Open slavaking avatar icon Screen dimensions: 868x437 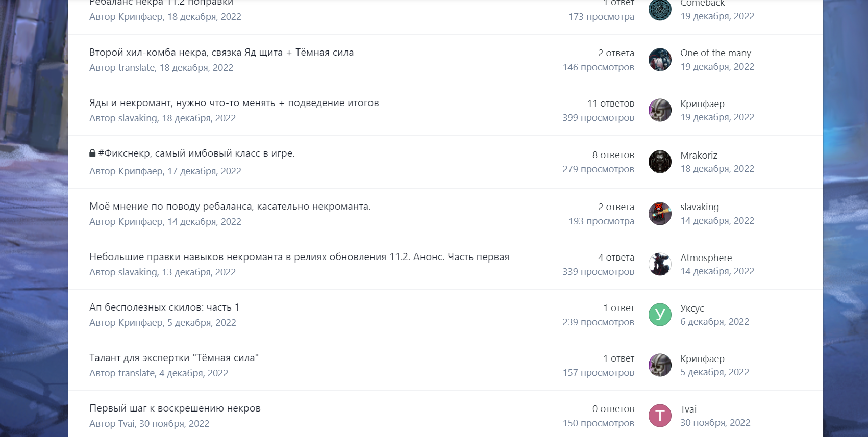tap(660, 214)
